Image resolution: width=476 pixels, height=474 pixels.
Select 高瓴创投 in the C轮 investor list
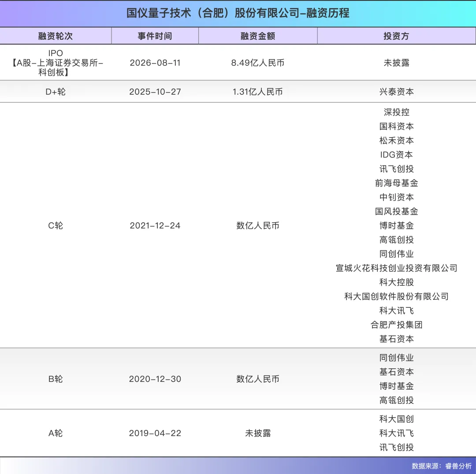[x=397, y=239]
